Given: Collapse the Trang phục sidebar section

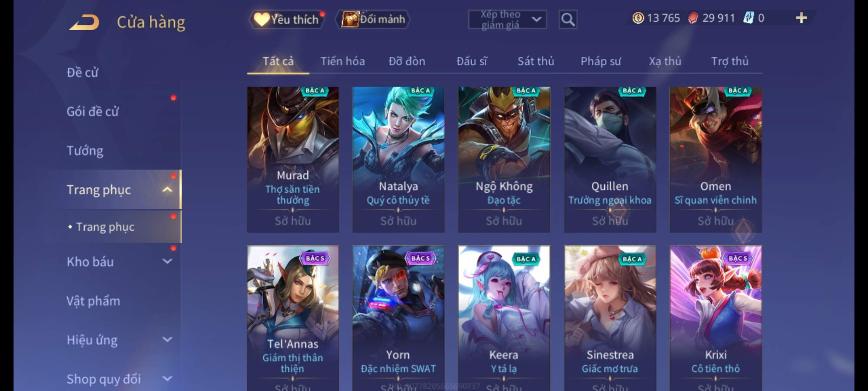Looking at the screenshot, I should tap(167, 190).
